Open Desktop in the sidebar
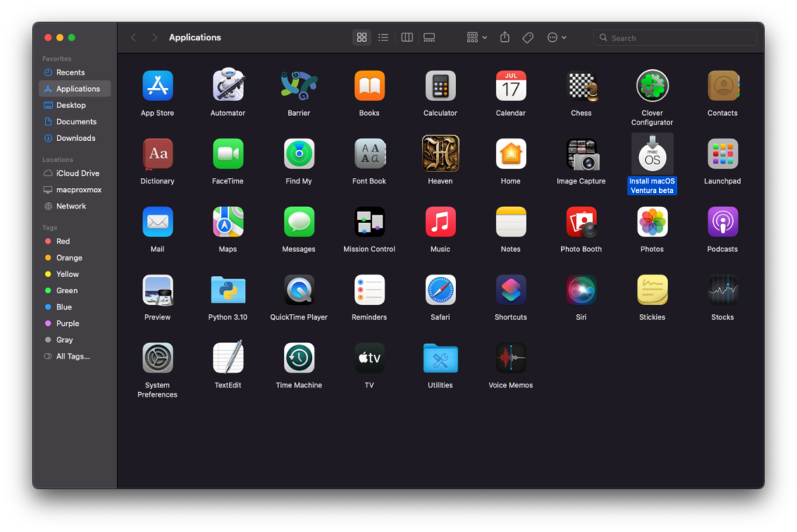797x532 pixels. (x=75, y=105)
